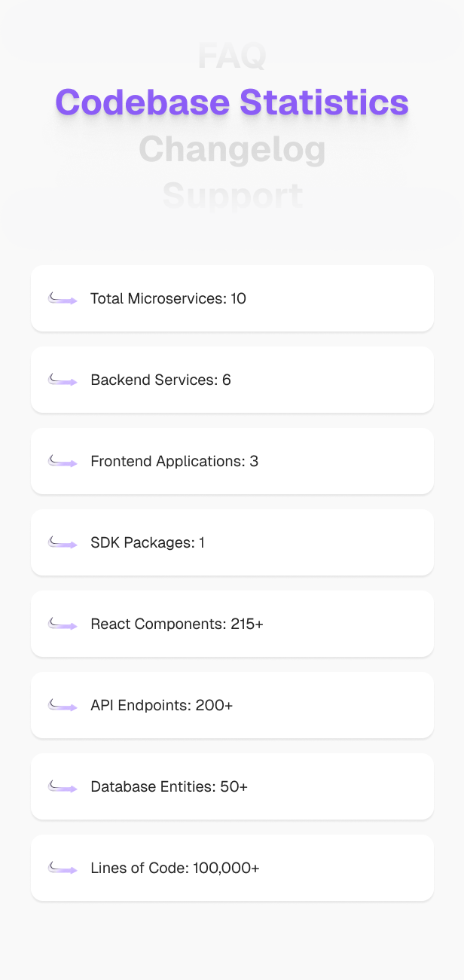Click arrow icon beside Database Entities
The height and width of the screenshot is (980, 464).
click(63, 786)
